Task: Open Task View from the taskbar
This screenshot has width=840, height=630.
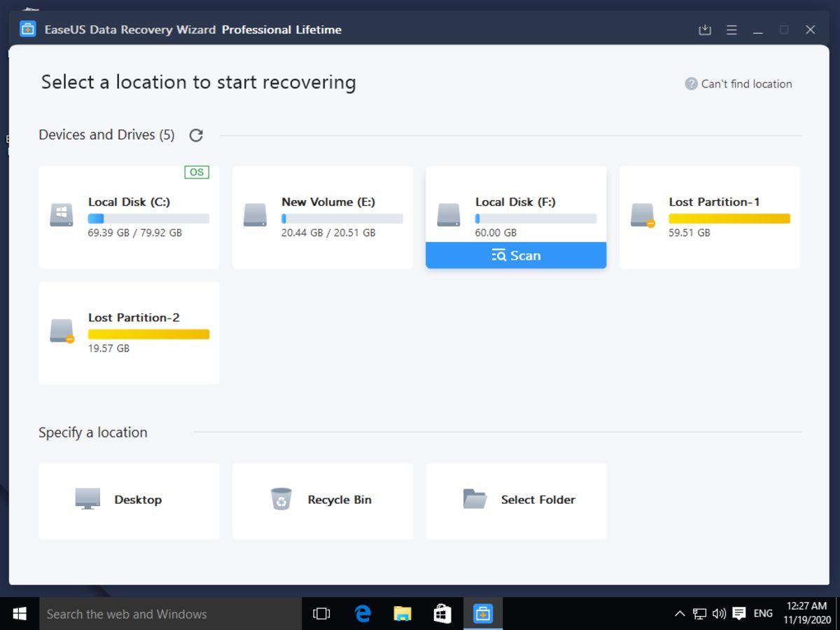Action: pos(321,614)
